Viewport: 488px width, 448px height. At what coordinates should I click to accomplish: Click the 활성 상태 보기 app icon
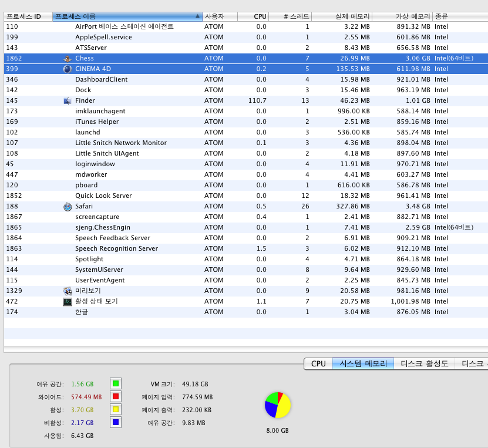[67, 301]
